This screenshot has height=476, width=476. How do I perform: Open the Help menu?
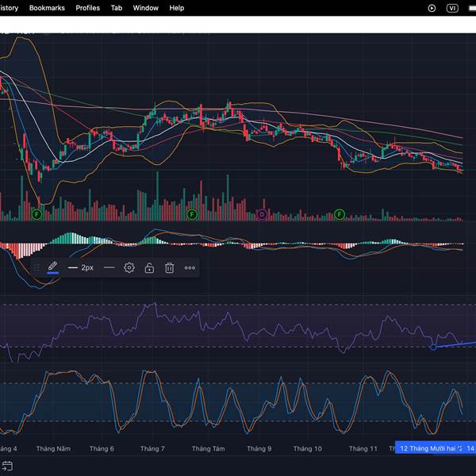tap(177, 8)
